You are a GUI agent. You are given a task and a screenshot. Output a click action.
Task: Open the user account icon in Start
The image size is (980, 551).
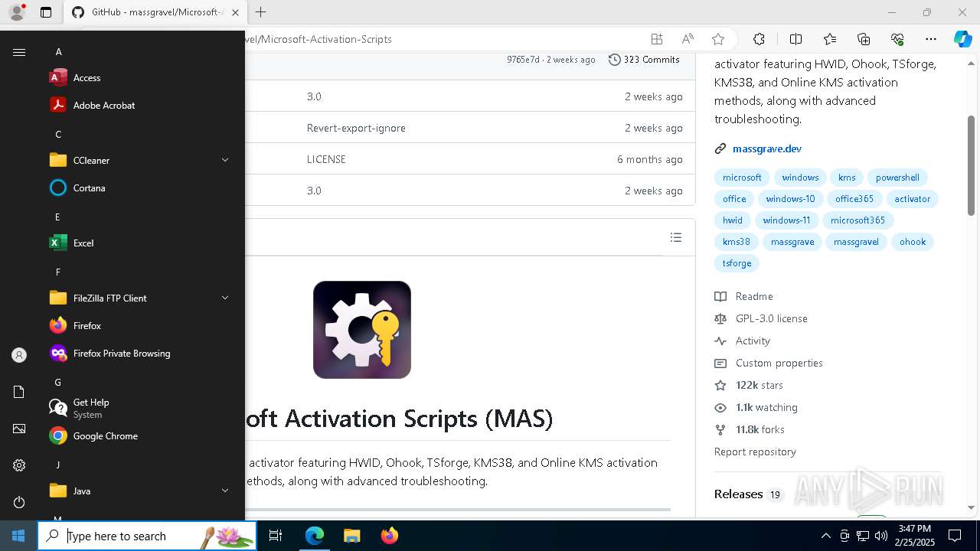(19, 355)
